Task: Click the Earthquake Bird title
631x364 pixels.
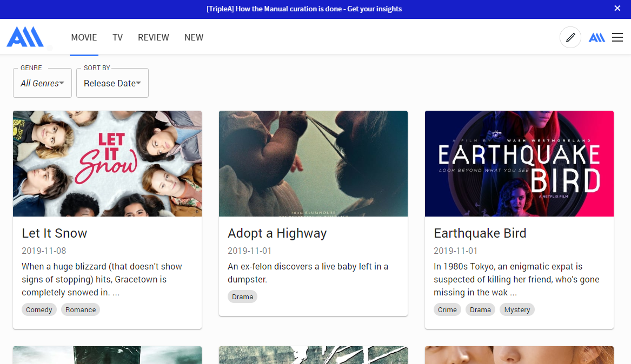Action: click(x=480, y=233)
